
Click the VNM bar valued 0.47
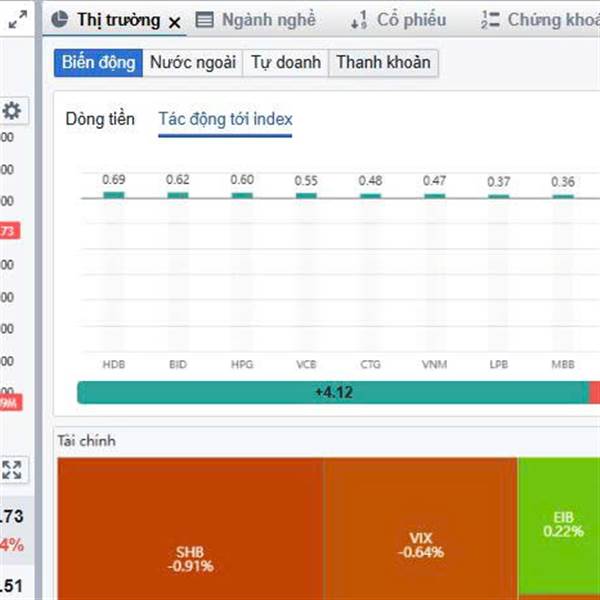435,196
